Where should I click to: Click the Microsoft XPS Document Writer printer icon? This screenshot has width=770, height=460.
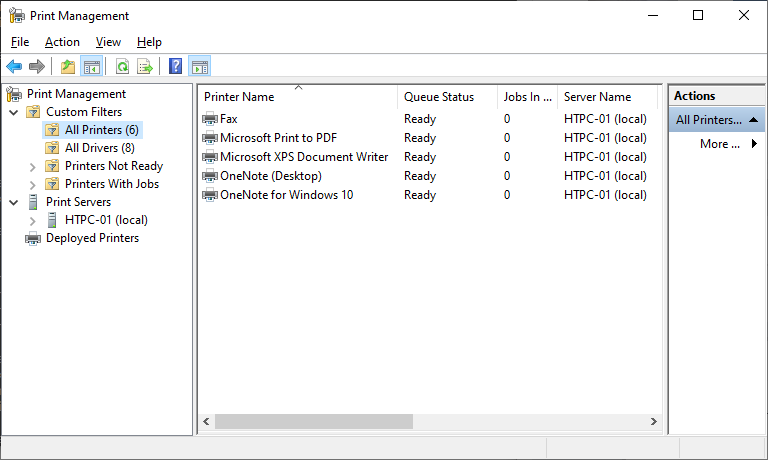coord(210,157)
